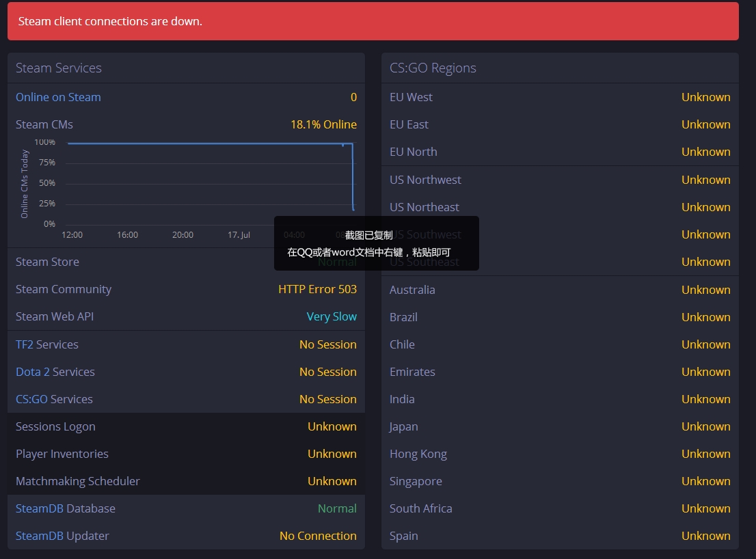Click the '18.1% Online' status text
The height and width of the screenshot is (559, 756).
[x=323, y=124]
